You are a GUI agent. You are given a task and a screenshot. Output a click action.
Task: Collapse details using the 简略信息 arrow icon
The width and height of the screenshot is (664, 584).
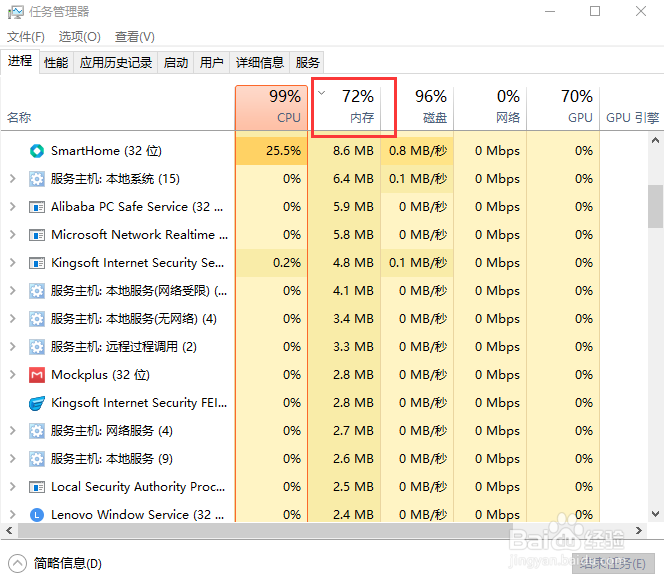tap(17, 564)
